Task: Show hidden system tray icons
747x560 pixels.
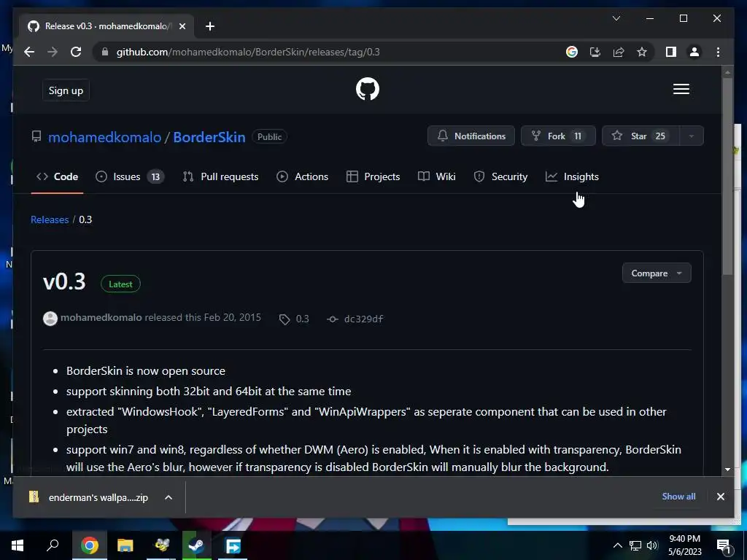Action: tap(617, 545)
